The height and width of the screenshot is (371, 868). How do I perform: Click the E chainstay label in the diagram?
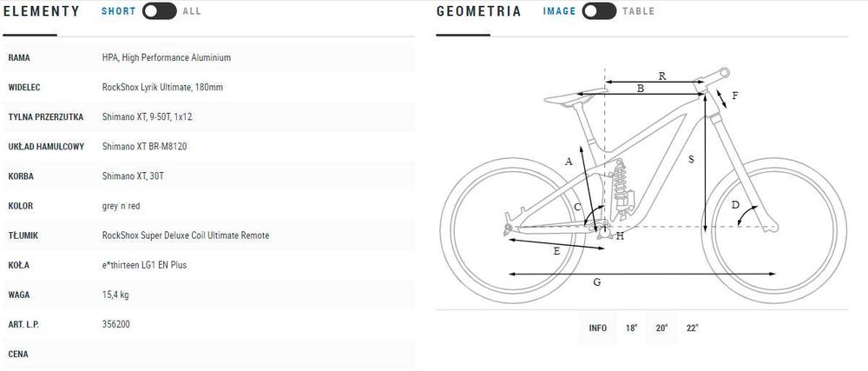(x=556, y=250)
